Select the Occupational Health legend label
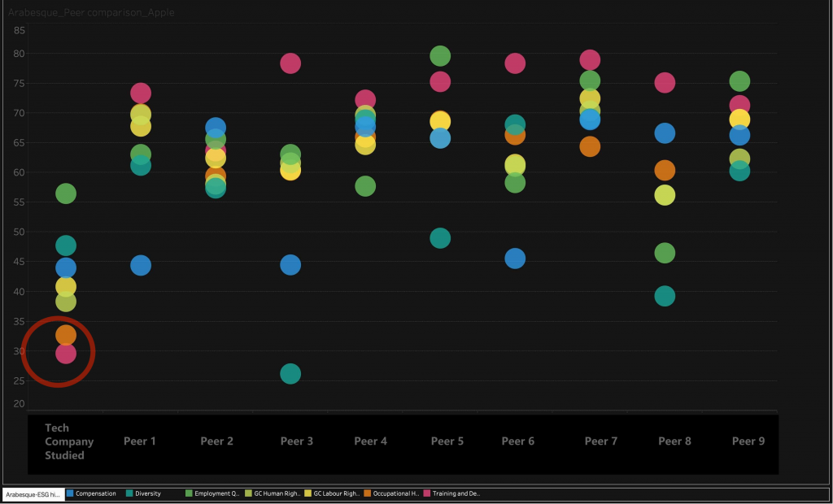This screenshot has height=504, width=833. point(396,493)
